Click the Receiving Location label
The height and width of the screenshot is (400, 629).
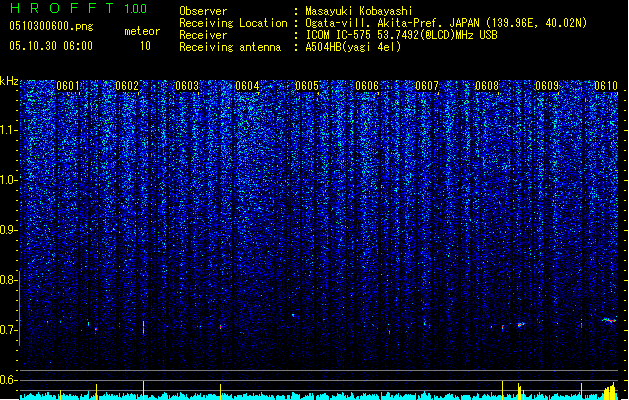(233, 23)
